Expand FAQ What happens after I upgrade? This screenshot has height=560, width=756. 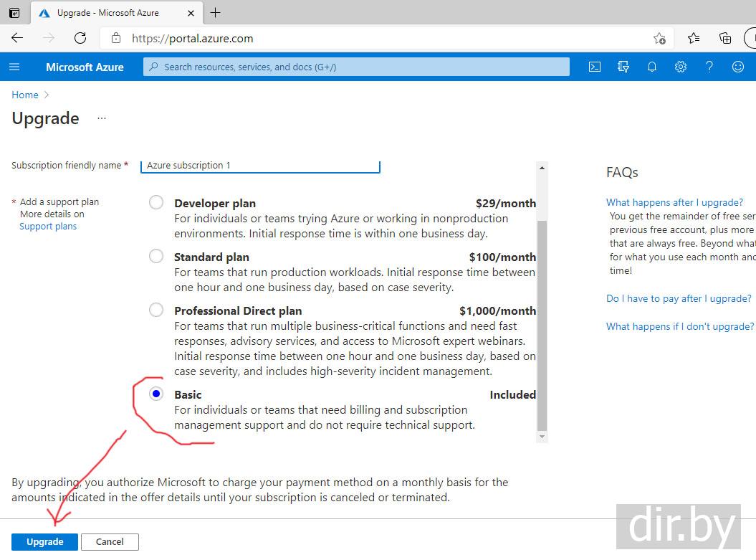point(674,202)
